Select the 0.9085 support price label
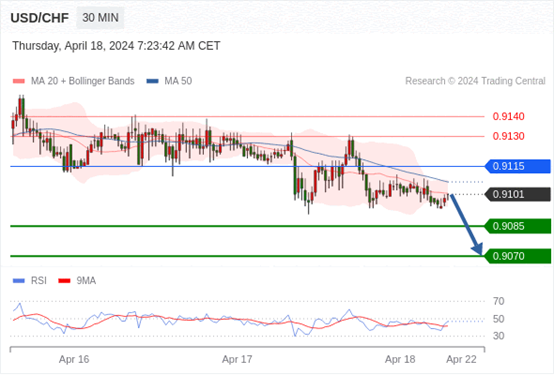554x375 pixels. [518, 226]
